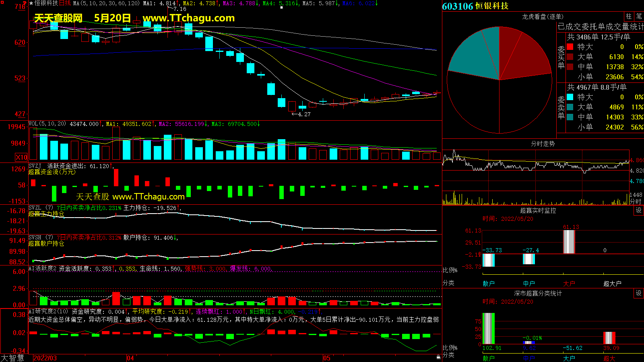Click the small red square icon at top-left corner
Viewport: 644px width, 362px height.
pos(2,2)
